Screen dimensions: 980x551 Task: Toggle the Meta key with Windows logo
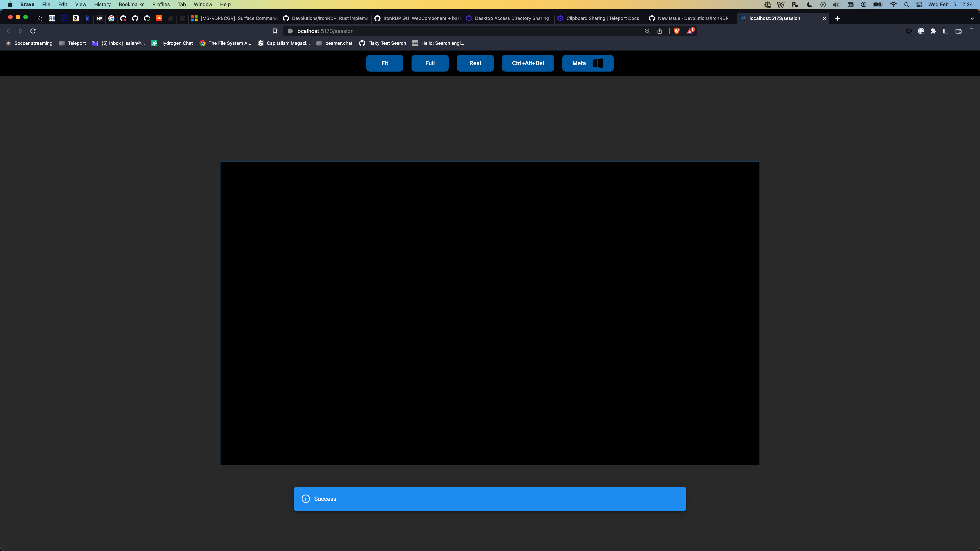click(x=587, y=63)
